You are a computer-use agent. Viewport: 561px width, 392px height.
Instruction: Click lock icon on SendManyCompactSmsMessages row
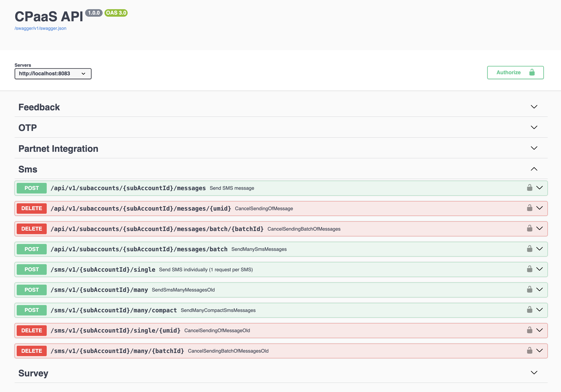[530, 310]
